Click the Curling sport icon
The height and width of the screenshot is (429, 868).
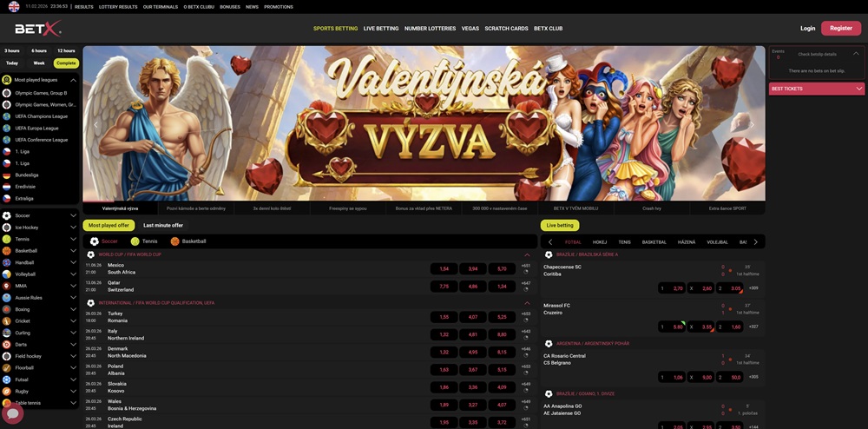click(7, 333)
